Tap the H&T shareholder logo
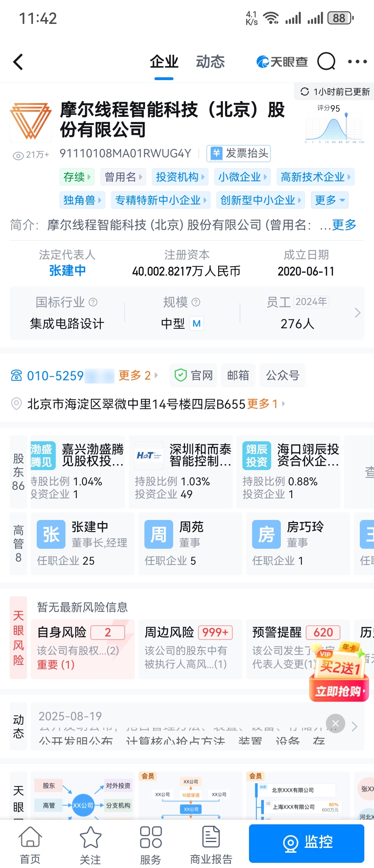 (x=149, y=455)
